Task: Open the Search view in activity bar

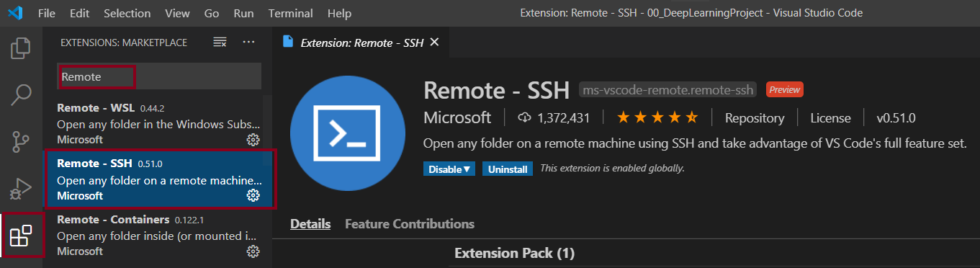Action: point(22,95)
